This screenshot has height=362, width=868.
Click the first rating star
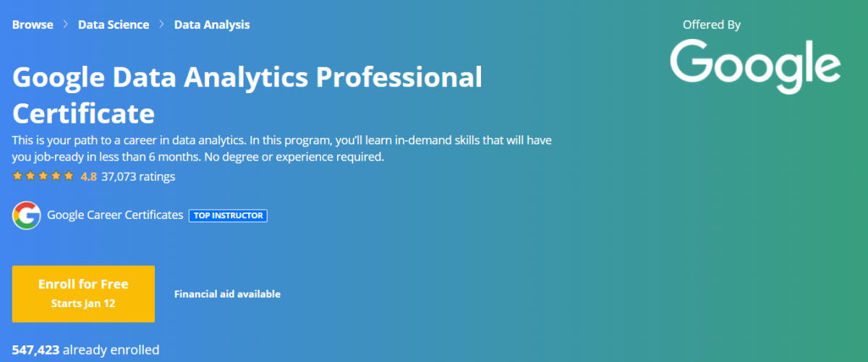(17, 176)
